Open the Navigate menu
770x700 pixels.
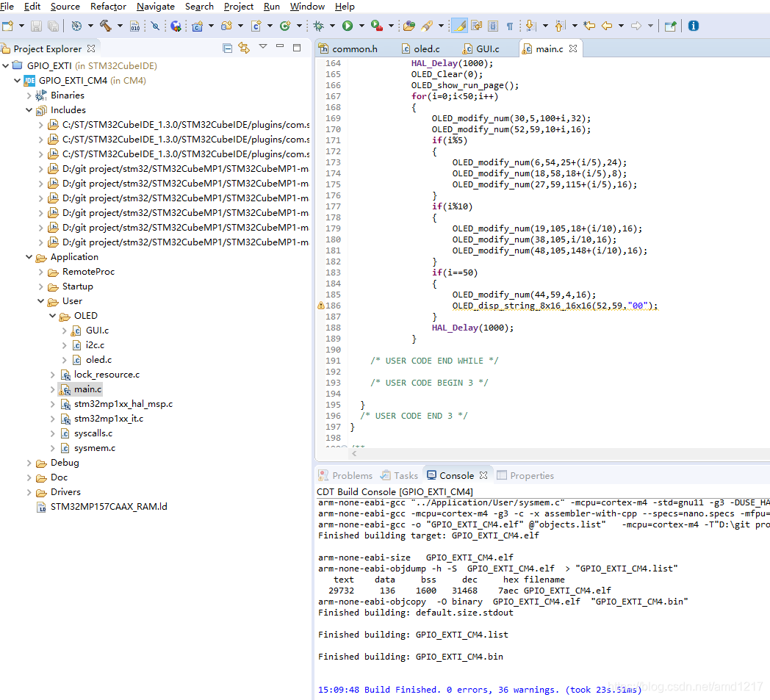coord(156,7)
